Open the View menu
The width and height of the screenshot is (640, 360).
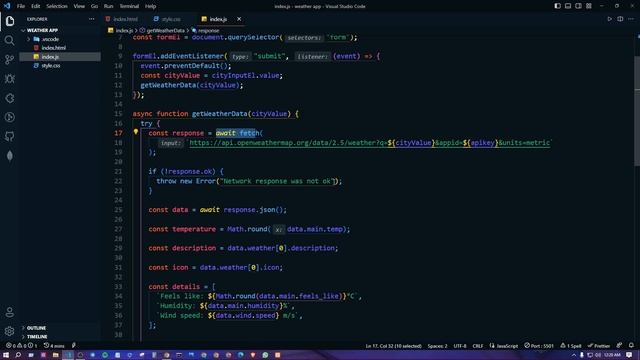click(79, 6)
